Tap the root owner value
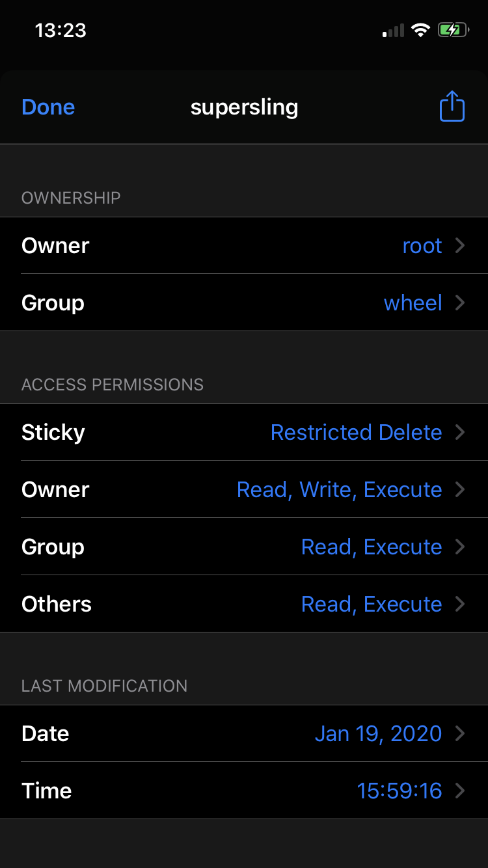488x868 pixels. pyautogui.click(x=422, y=245)
